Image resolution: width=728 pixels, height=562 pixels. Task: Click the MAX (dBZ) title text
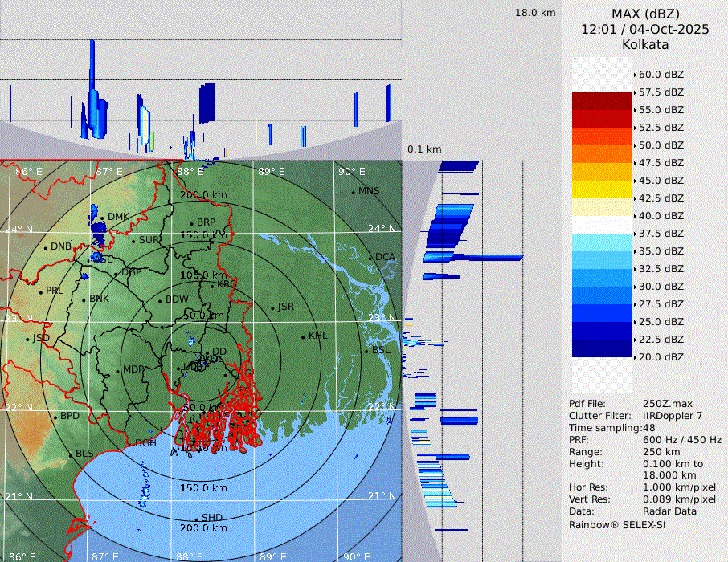pyautogui.click(x=645, y=14)
